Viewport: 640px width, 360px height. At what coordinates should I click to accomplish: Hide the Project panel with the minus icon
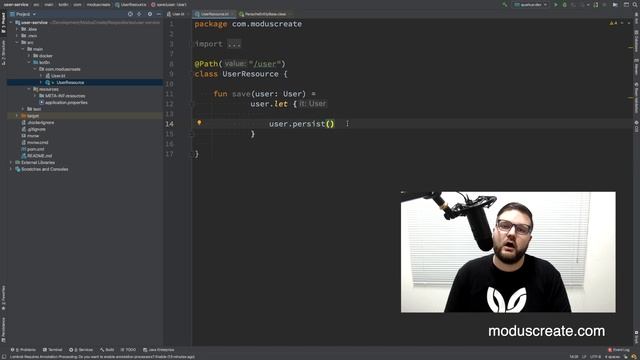tap(159, 14)
